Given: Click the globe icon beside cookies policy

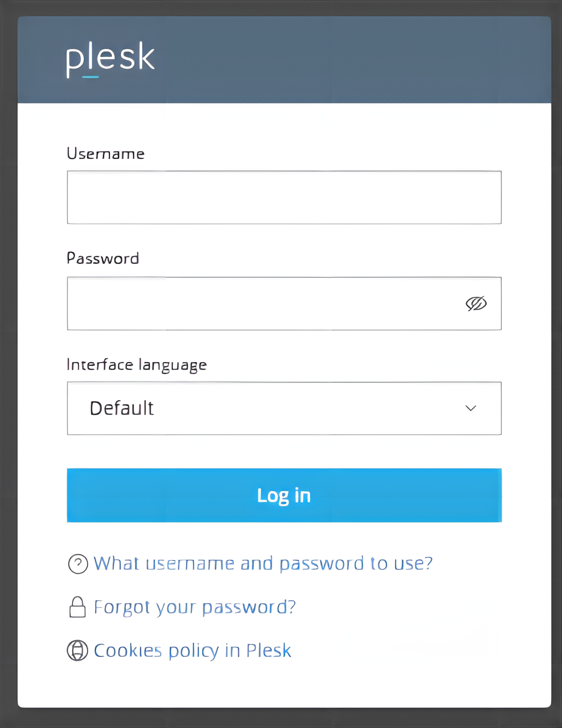Looking at the screenshot, I should point(77,651).
